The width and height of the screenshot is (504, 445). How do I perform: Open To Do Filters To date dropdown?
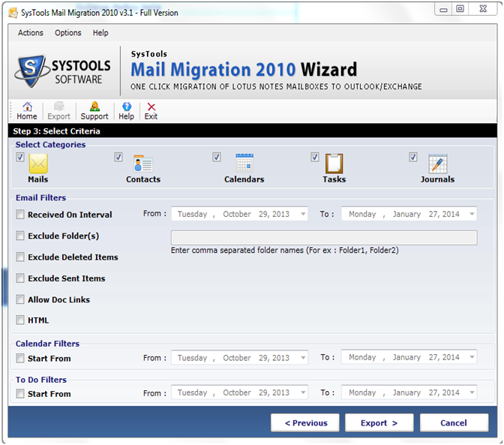[x=472, y=392]
